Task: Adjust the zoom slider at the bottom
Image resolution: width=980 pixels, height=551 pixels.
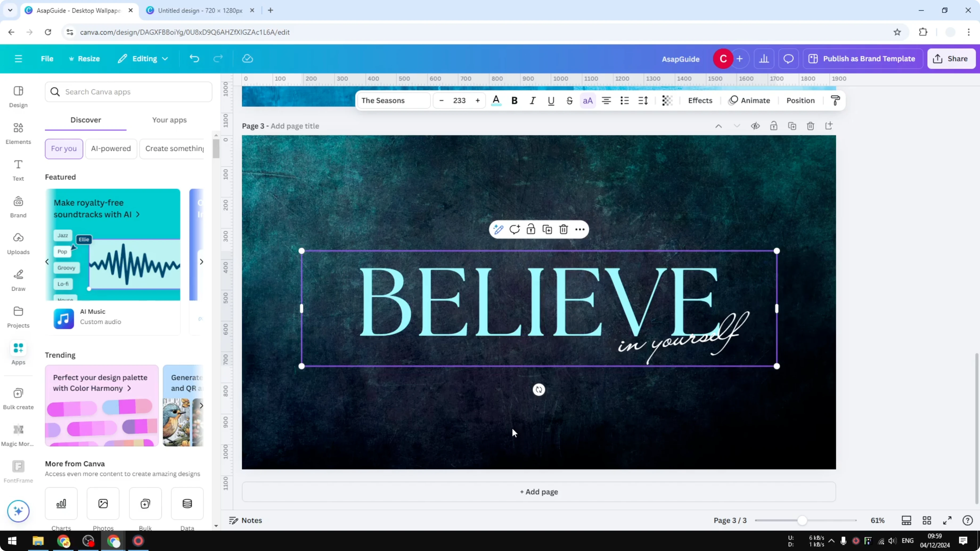Action: (802, 520)
